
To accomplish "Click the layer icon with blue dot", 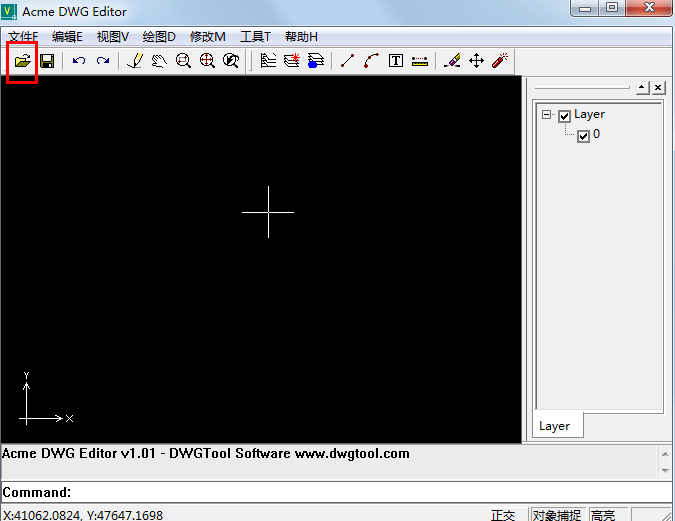I will [316, 61].
